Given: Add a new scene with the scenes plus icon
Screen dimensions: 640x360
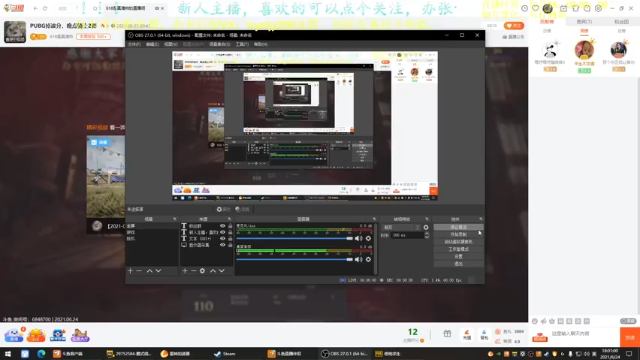Looking at the screenshot, I should coord(130,271).
